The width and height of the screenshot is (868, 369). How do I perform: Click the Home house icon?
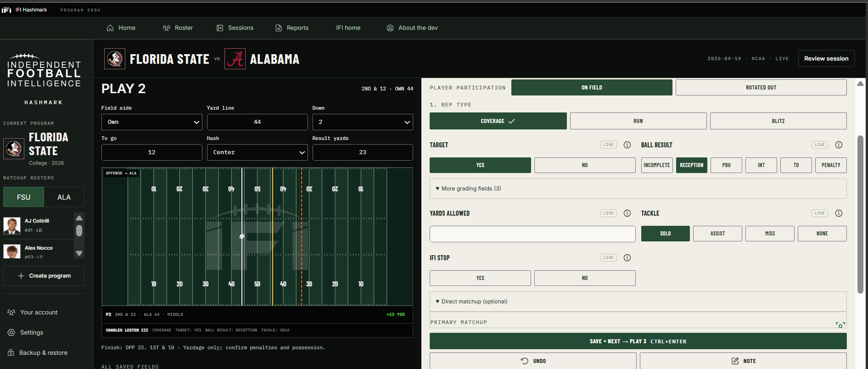[110, 28]
